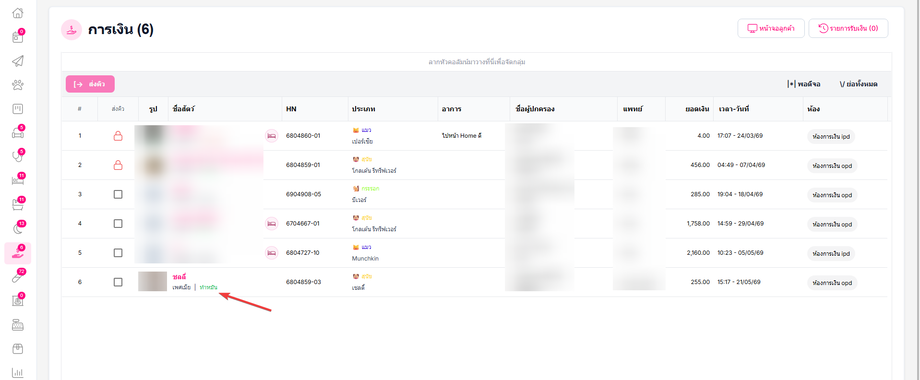Open the paw print sidebar icon
This screenshot has height=380, width=920.
[x=18, y=85]
